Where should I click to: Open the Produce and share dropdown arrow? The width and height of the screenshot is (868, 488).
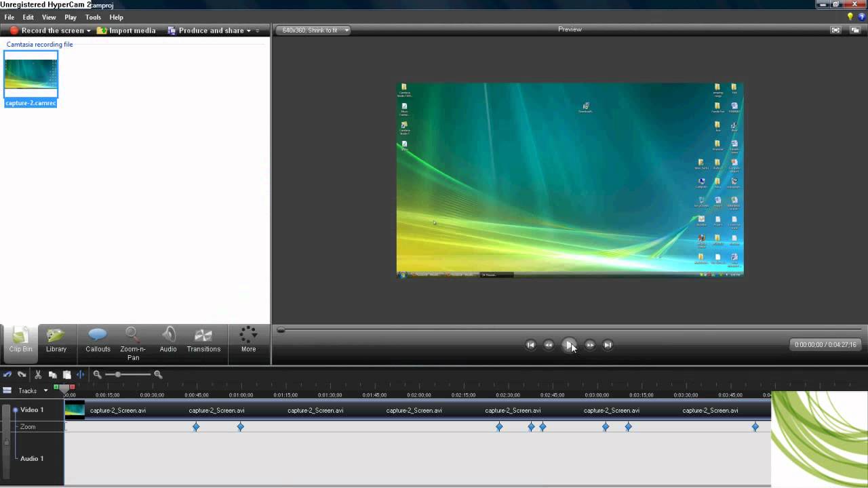coord(248,30)
